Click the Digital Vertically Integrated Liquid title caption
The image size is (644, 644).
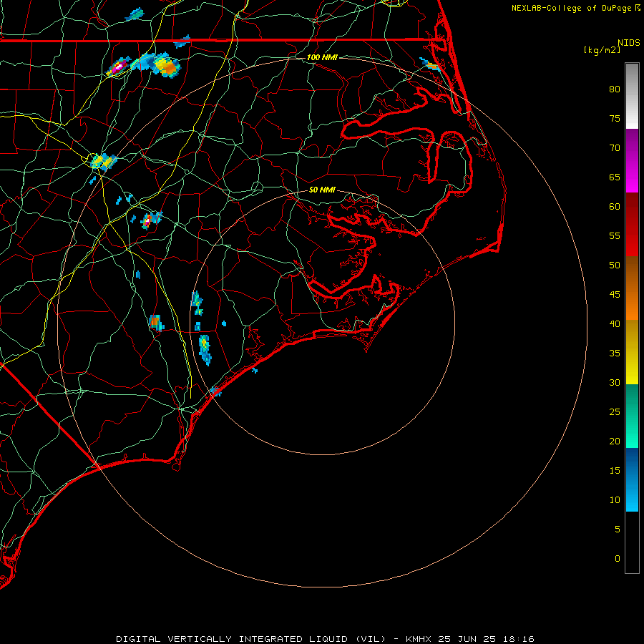(x=325, y=639)
